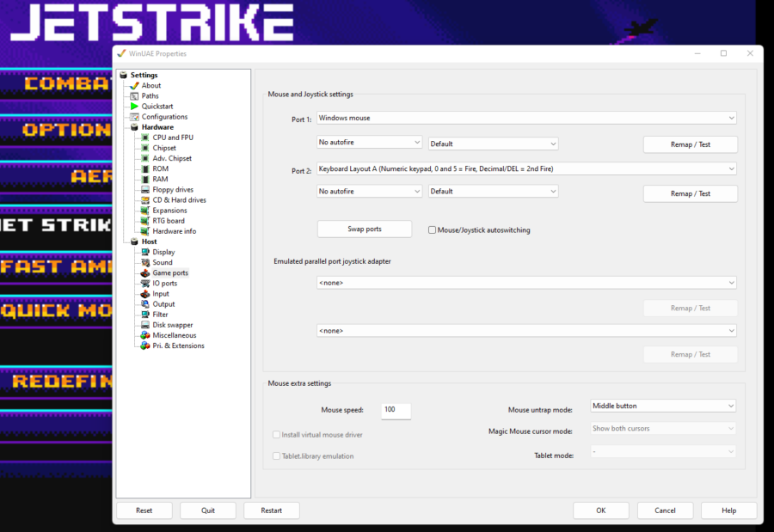
Task: Click the CD & Hard drives icon
Action: (x=145, y=200)
